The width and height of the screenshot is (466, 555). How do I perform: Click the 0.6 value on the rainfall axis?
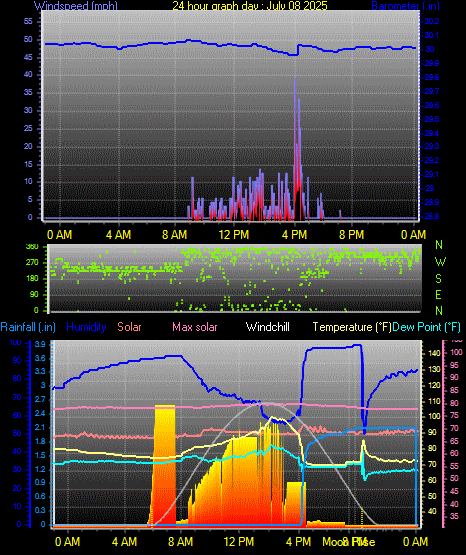tap(40, 497)
